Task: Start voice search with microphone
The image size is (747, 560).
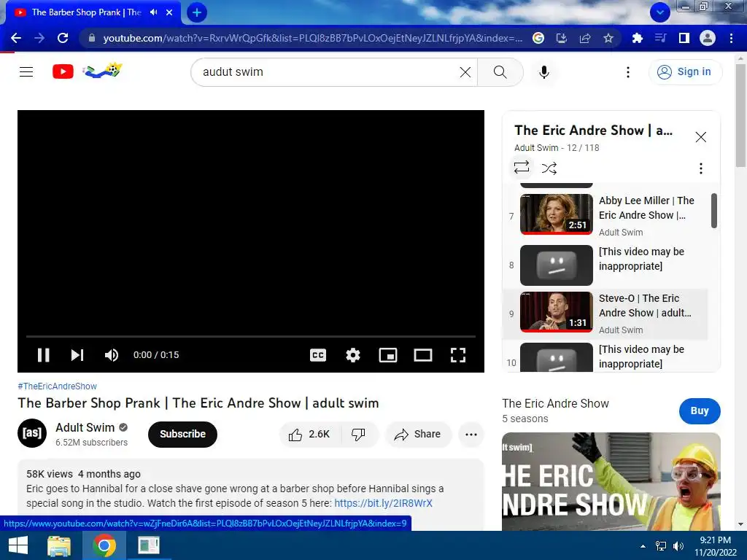Action: click(543, 72)
